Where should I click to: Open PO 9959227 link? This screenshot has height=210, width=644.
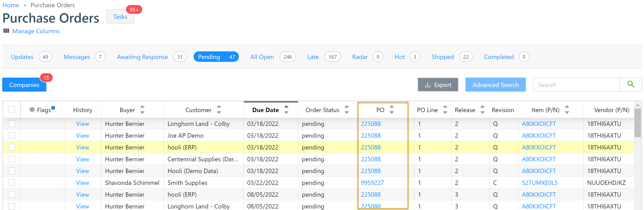point(372,182)
